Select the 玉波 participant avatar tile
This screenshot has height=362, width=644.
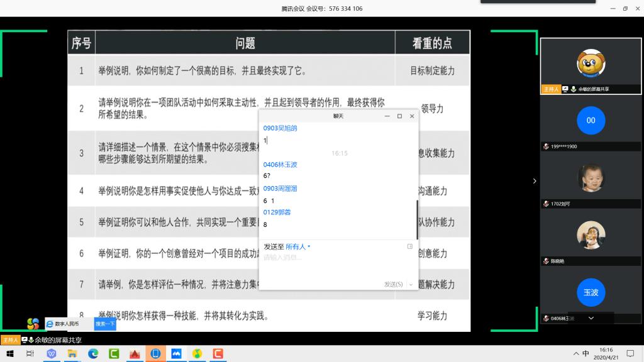[591, 293]
